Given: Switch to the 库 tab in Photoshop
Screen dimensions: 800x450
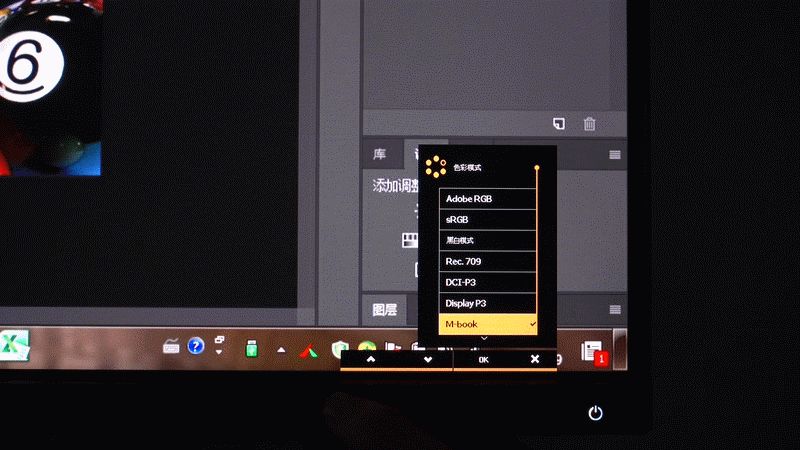Looking at the screenshot, I should (x=380, y=154).
